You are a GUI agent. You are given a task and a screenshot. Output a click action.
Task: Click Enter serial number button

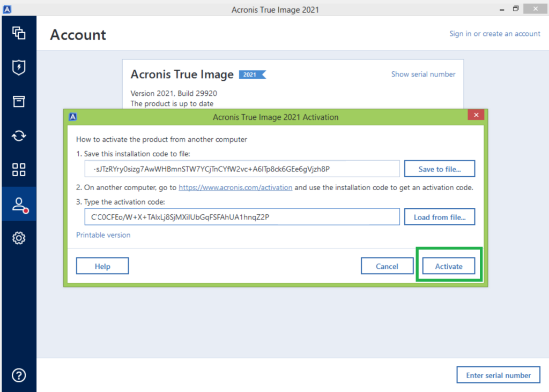tap(498, 375)
